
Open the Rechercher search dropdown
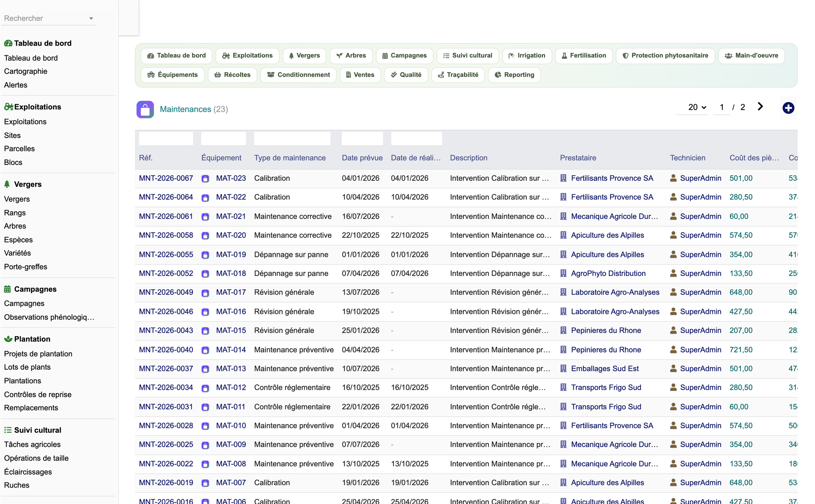click(x=49, y=18)
